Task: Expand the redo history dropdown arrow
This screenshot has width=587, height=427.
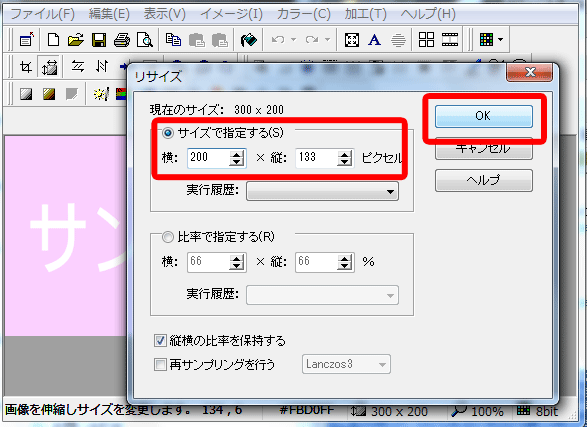Action: click(328, 39)
